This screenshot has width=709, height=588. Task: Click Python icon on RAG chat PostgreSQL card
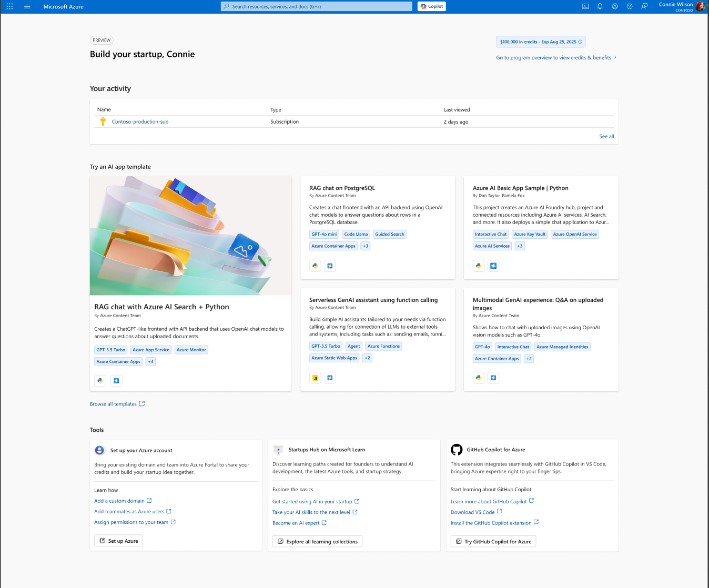pyautogui.click(x=315, y=266)
